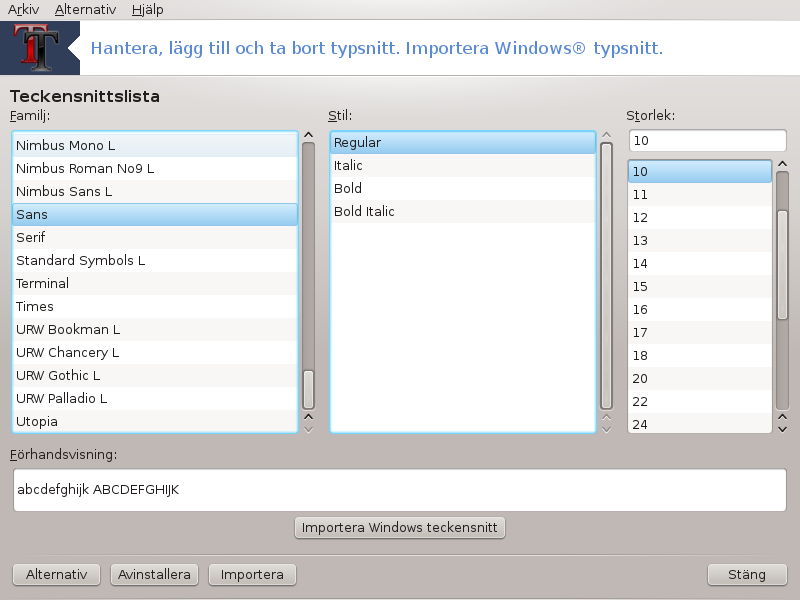Click the Importera button at bottom
Viewport: 800px width, 600px height.
(x=252, y=574)
